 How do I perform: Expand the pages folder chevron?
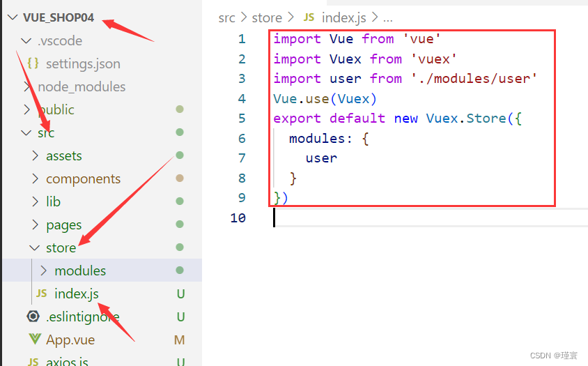(36, 224)
